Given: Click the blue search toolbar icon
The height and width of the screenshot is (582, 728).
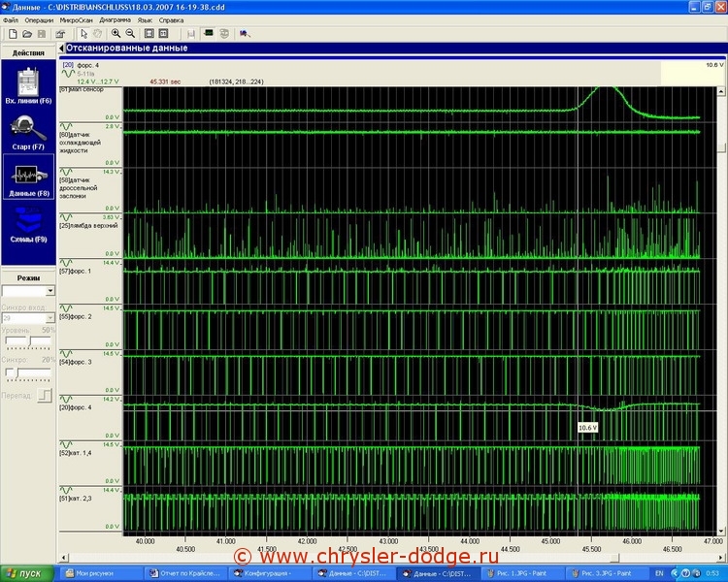Looking at the screenshot, I should 245,33.
